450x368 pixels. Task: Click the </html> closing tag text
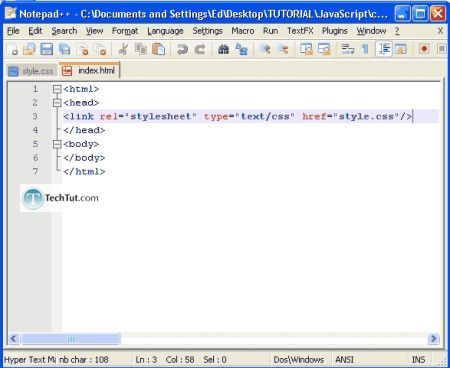pos(84,171)
